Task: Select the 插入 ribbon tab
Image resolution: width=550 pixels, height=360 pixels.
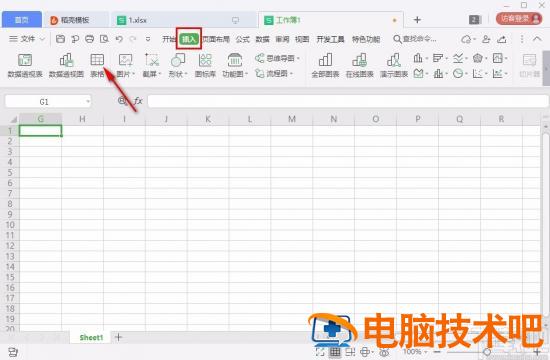Action: point(189,39)
